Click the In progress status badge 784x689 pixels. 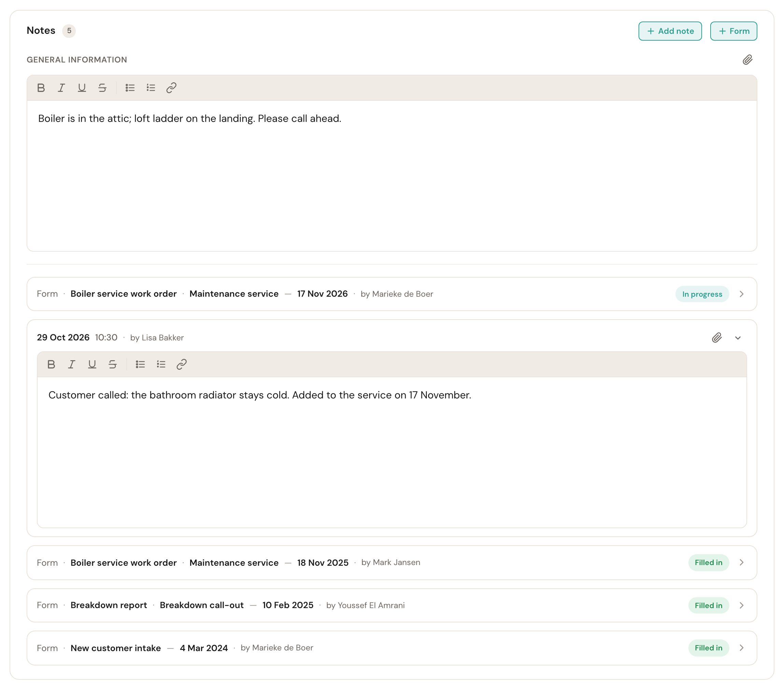coord(702,294)
